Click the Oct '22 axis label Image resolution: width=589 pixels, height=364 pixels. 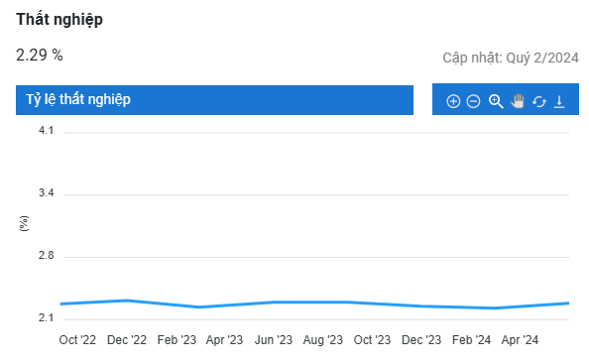(77, 340)
